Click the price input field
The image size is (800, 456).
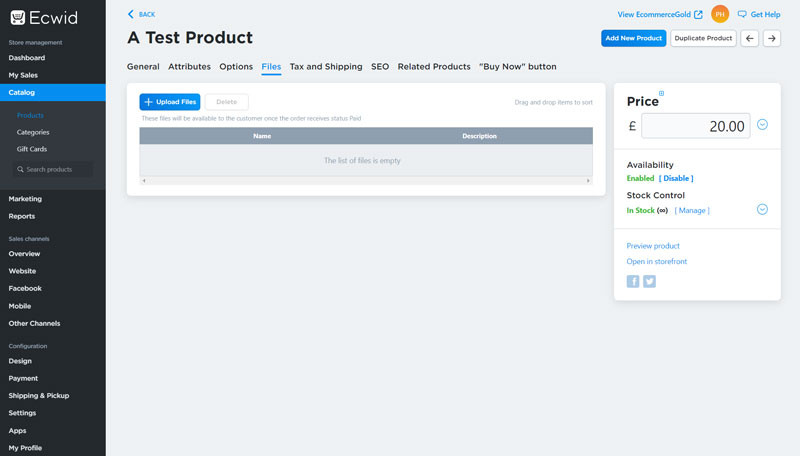click(x=696, y=125)
